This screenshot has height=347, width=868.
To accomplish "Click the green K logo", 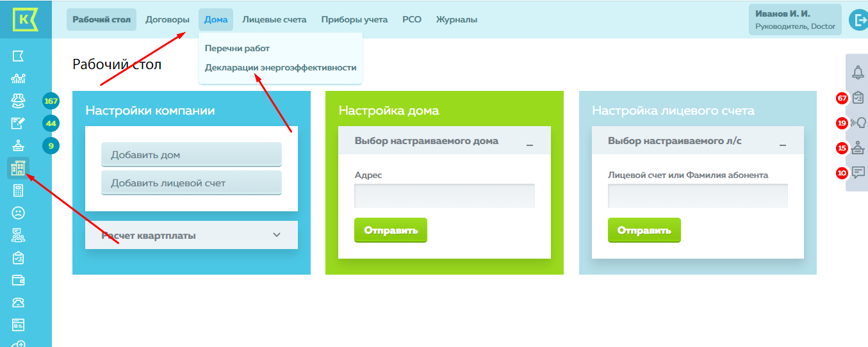I will coord(25,19).
